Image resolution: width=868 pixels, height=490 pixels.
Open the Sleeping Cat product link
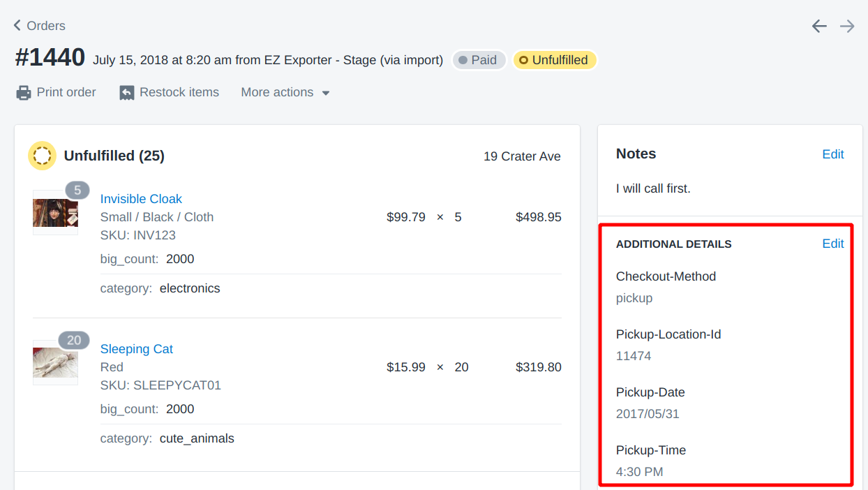point(137,349)
